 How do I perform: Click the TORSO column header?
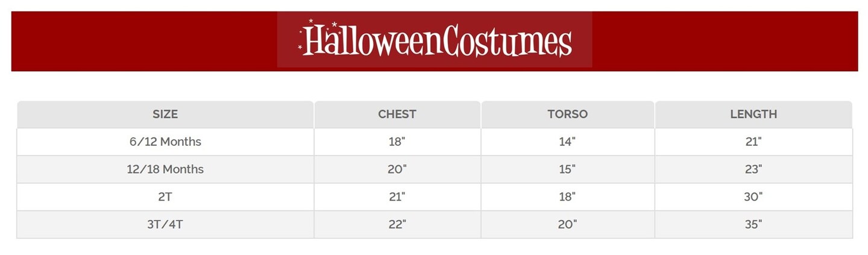point(567,114)
